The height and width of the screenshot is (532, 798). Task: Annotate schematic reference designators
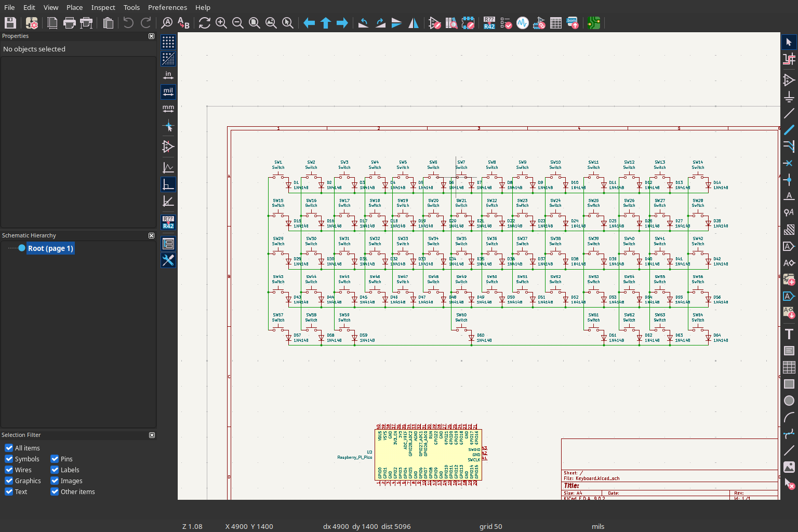pyautogui.click(x=489, y=23)
